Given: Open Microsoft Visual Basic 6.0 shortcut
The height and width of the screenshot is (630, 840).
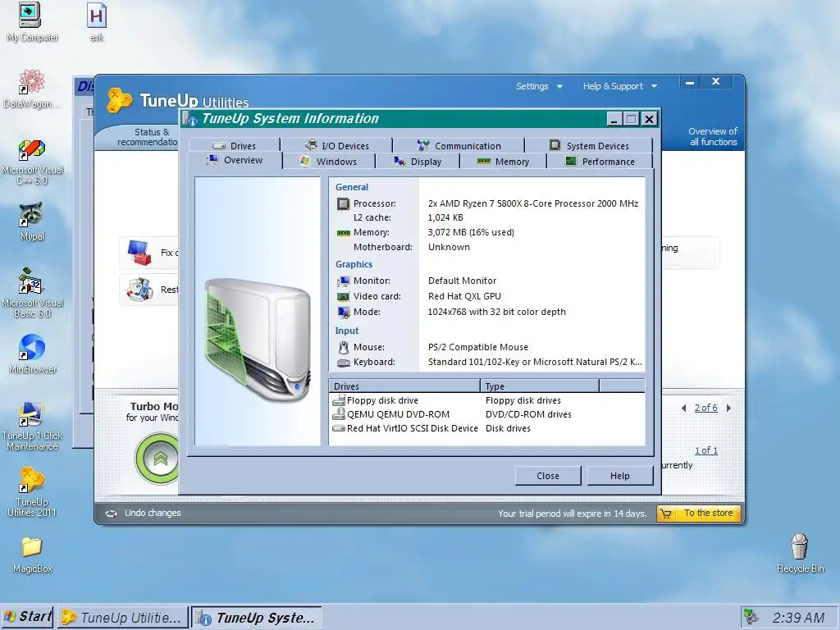Looking at the screenshot, I should point(32,293).
